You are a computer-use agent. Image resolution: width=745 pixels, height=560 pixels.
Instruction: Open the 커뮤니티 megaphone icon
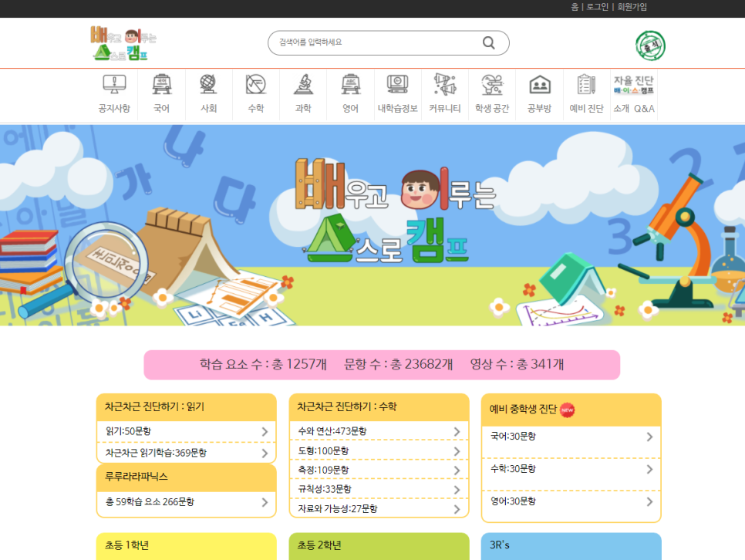click(445, 85)
